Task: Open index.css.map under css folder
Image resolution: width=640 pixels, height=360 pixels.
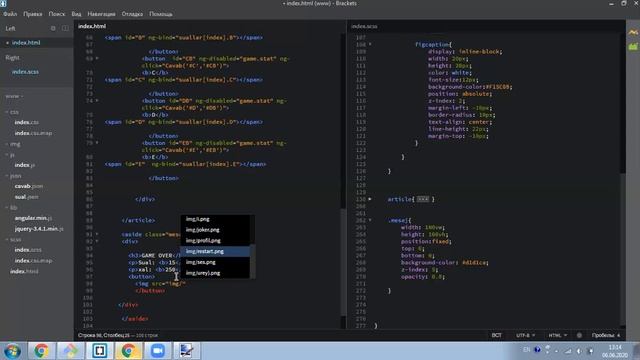Action: pyautogui.click(x=33, y=133)
